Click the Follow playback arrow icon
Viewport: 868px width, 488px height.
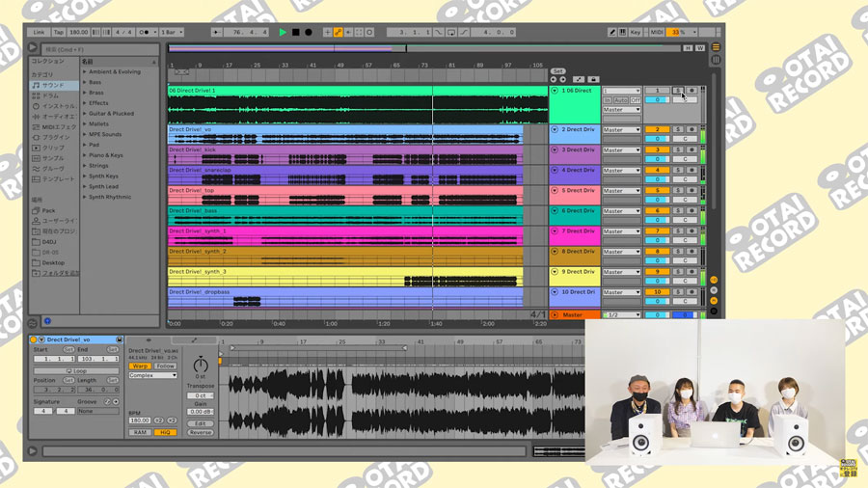click(x=216, y=32)
